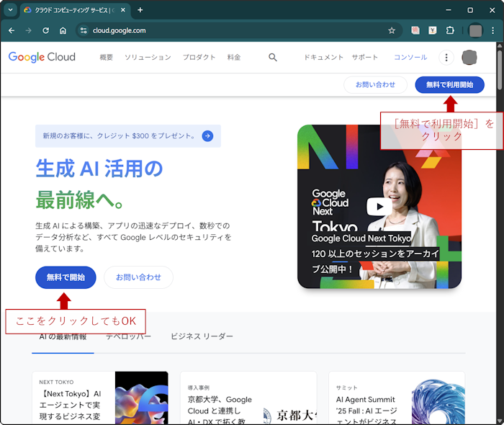Open a new browser tab
Viewport: 504px width, 425px height.
point(140,10)
